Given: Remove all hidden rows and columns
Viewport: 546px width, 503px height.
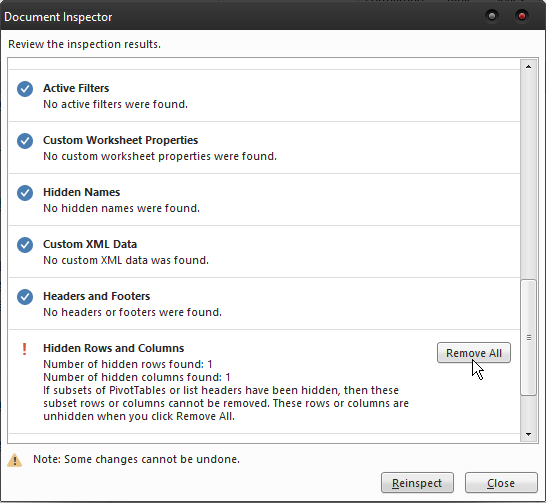Looking at the screenshot, I should (x=474, y=353).
